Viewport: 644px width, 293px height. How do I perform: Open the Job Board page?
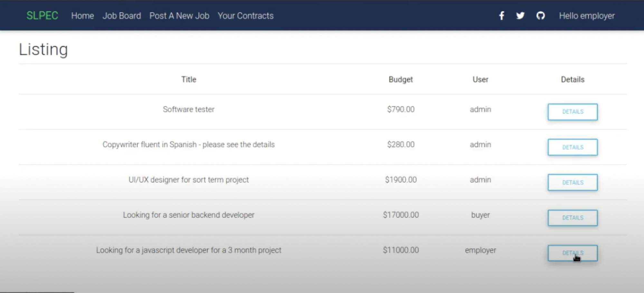122,16
